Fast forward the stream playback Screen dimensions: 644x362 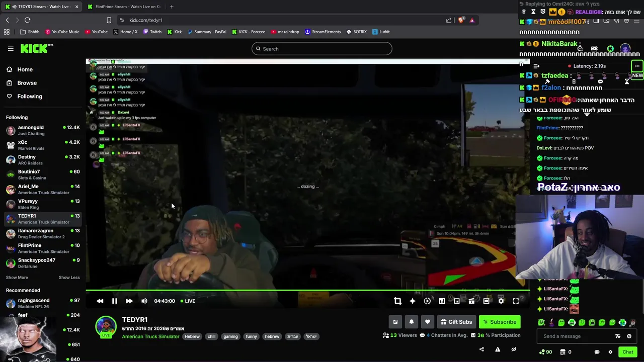coord(129,301)
